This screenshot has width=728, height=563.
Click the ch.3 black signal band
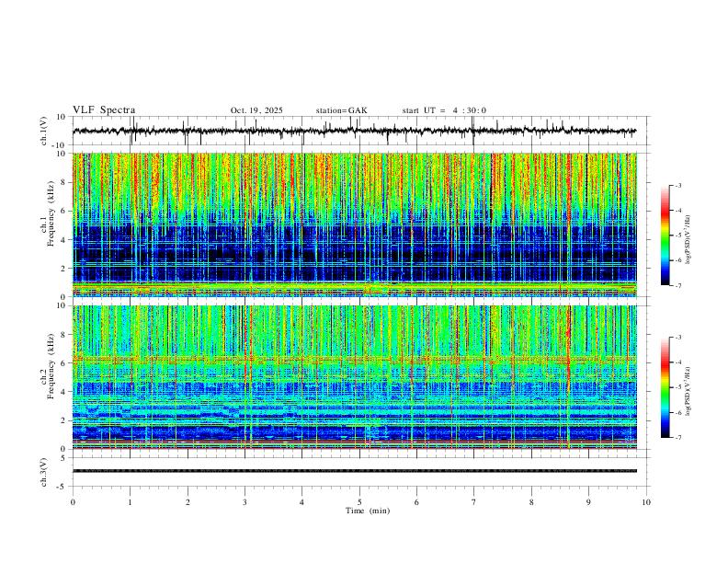pos(354,471)
